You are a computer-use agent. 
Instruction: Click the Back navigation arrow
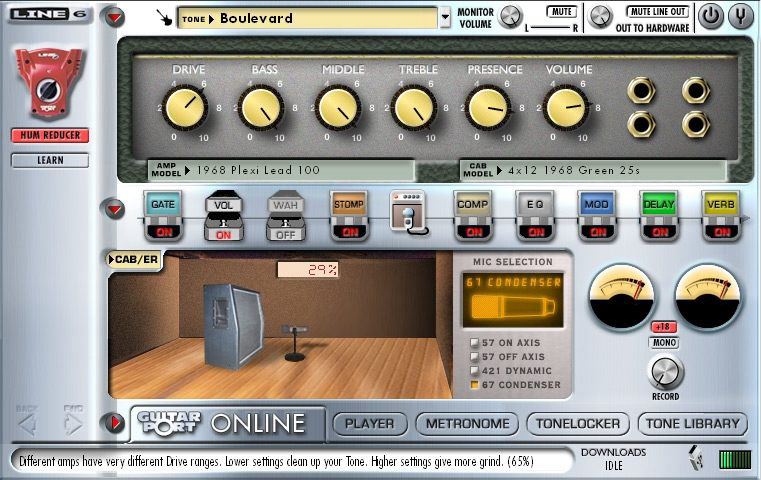[27, 425]
